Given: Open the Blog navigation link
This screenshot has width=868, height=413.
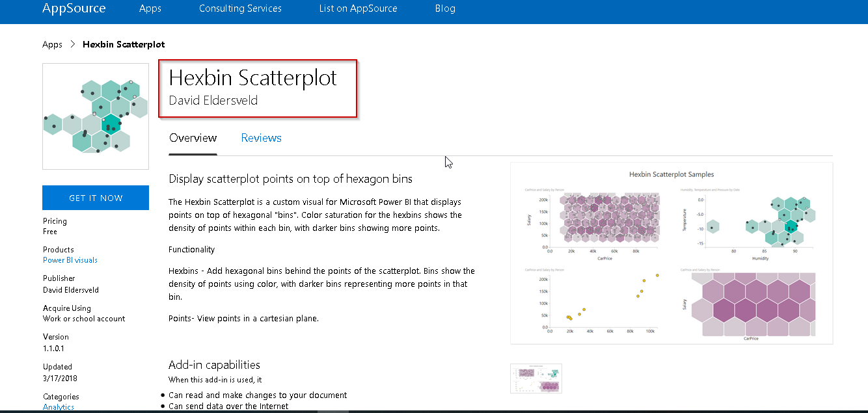Looking at the screenshot, I should point(445,8).
